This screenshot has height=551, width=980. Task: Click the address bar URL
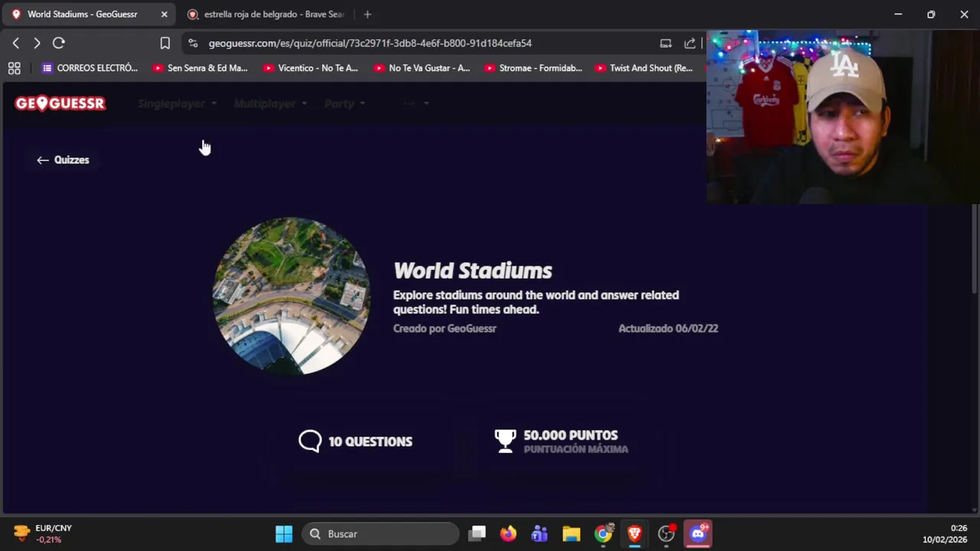[x=370, y=44]
